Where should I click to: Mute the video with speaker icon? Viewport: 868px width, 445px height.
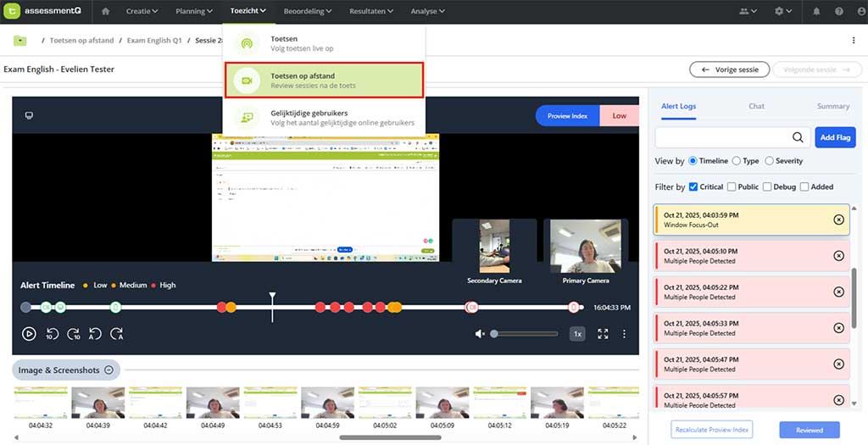480,334
